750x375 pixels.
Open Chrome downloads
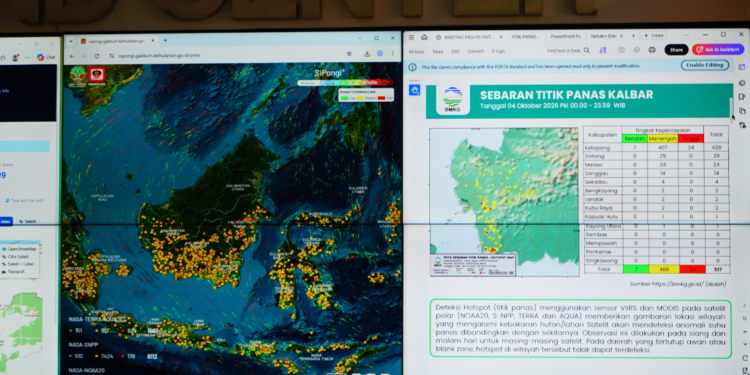367,54
